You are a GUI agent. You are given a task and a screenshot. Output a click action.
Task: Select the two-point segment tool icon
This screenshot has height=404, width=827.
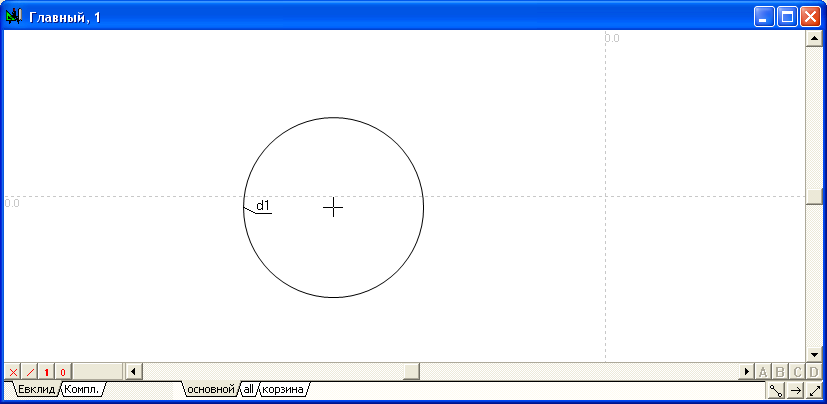(776, 390)
